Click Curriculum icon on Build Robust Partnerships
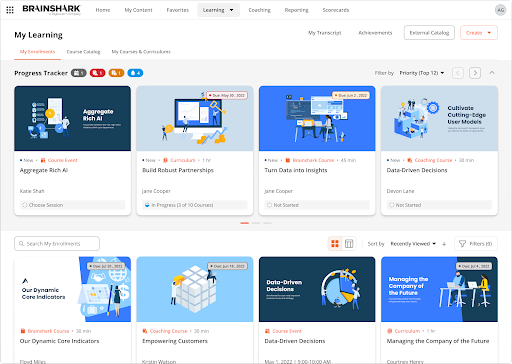This screenshot has width=512, height=364. 165,160
